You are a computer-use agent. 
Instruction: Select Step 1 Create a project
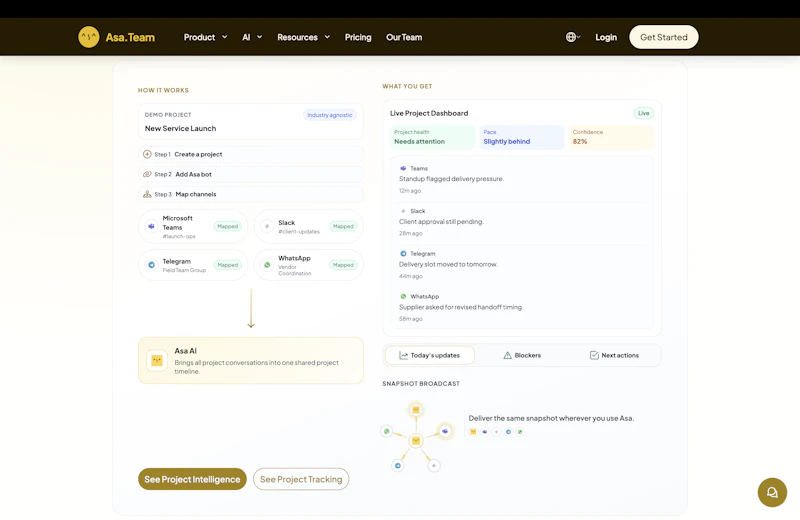click(x=251, y=154)
